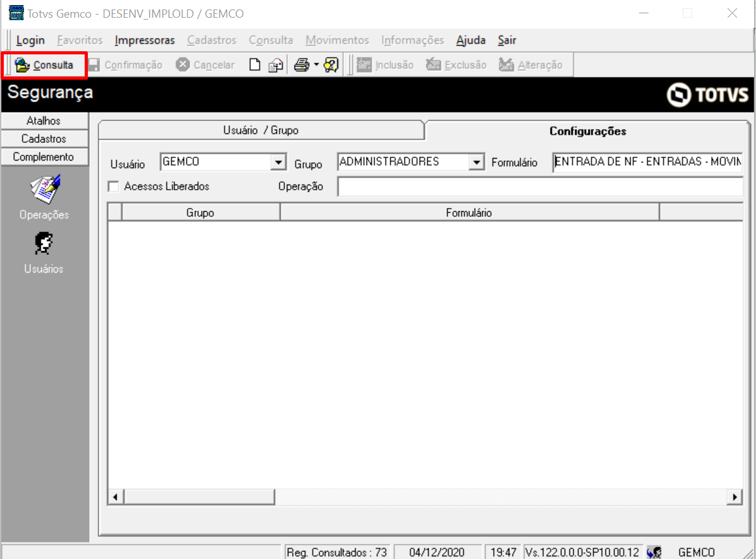Open the Favoritos menu
The width and height of the screenshot is (756, 559).
[x=80, y=40]
